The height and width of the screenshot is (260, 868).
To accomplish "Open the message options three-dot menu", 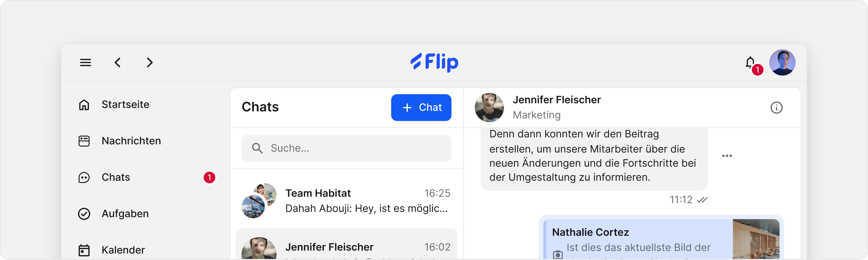I will [x=727, y=156].
